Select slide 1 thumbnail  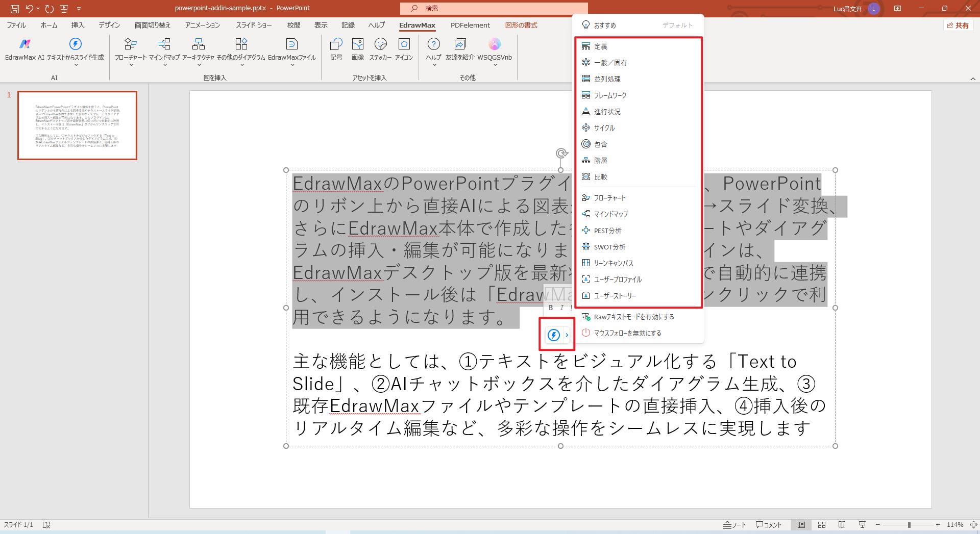point(77,125)
